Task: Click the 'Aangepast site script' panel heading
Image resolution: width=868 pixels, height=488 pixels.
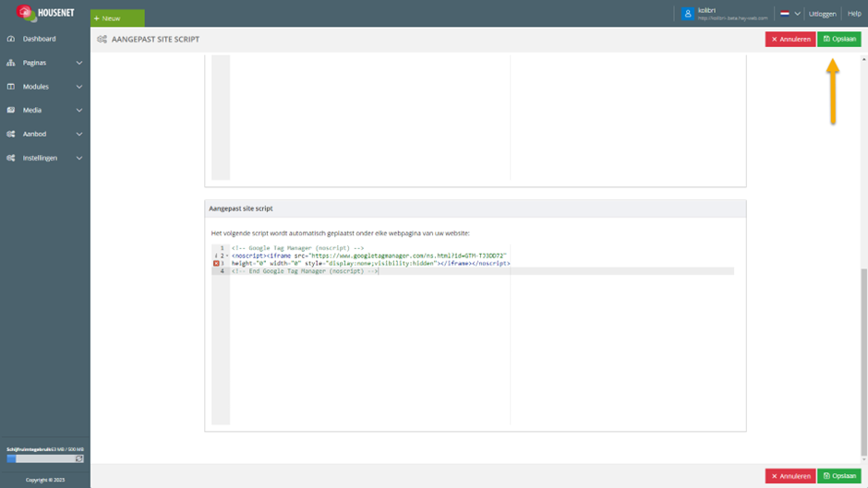Action: (241, 208)
